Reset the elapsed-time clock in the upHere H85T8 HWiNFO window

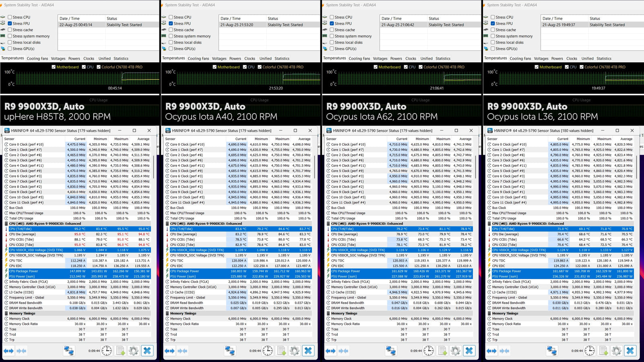(x=107, y=351)
